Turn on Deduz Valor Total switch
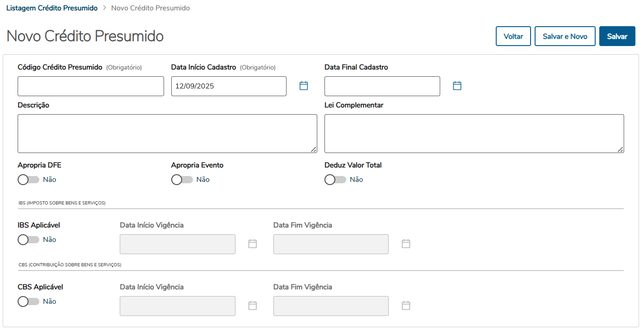 click(x=335, y=180)
